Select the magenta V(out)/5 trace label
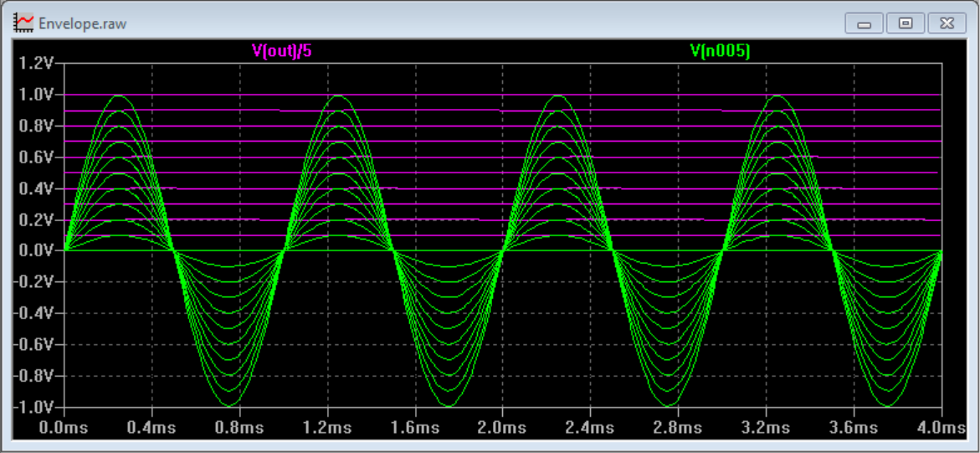The height and width of the screenshot is (453, 980). click(x=282, y=51)
